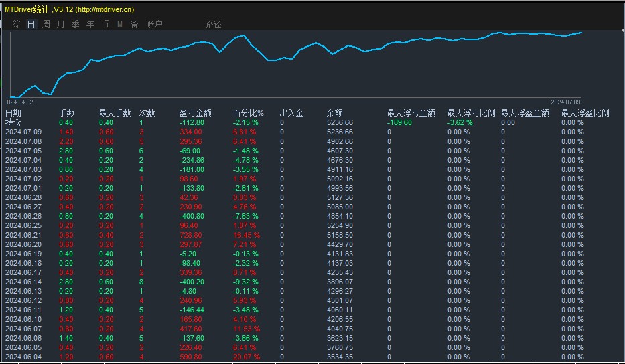Switch to the 综 summary tab
The width and height of the screenshot is (625, 364).
point(16,24)
